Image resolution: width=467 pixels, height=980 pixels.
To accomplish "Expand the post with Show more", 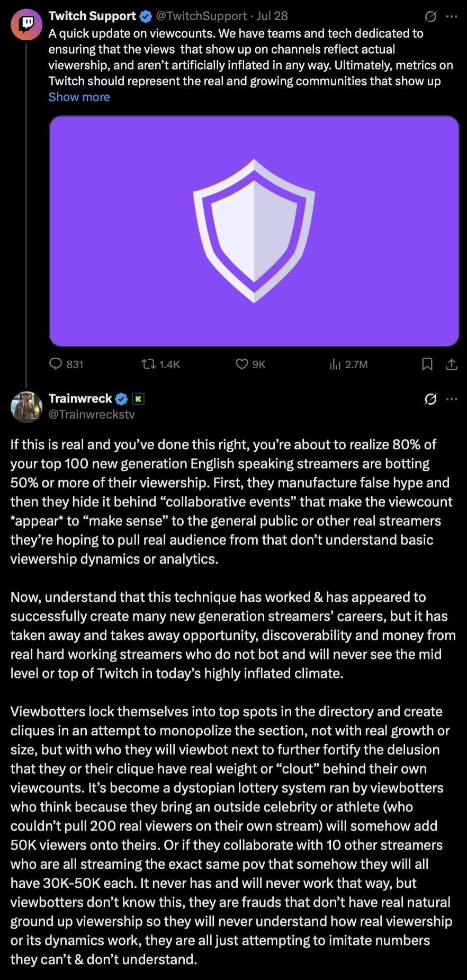I will pos(79,97).
